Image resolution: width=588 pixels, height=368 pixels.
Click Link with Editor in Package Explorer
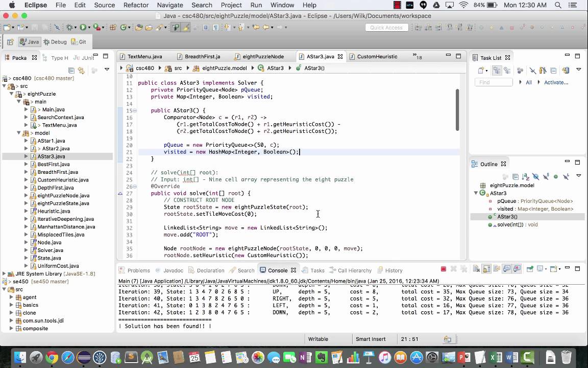81,70
